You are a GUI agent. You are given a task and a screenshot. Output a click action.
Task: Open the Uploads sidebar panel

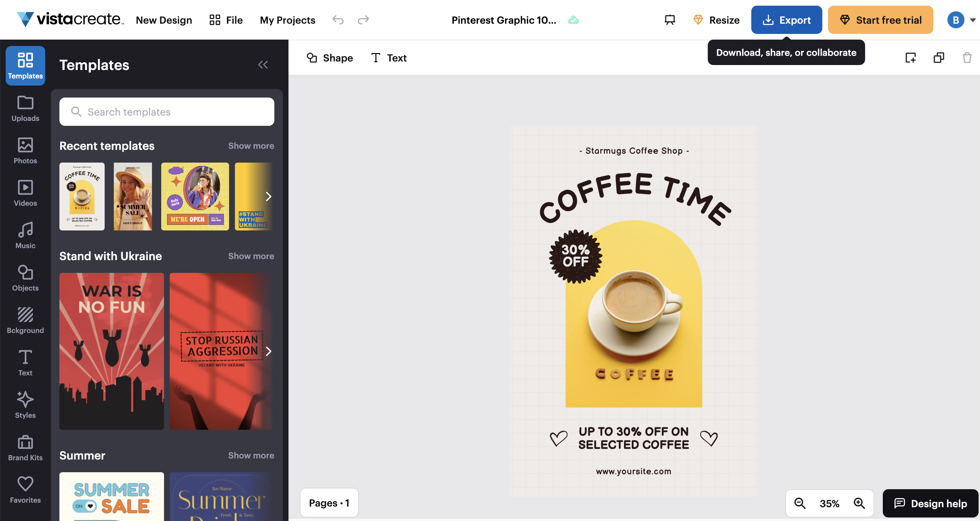tap(25, 109)
